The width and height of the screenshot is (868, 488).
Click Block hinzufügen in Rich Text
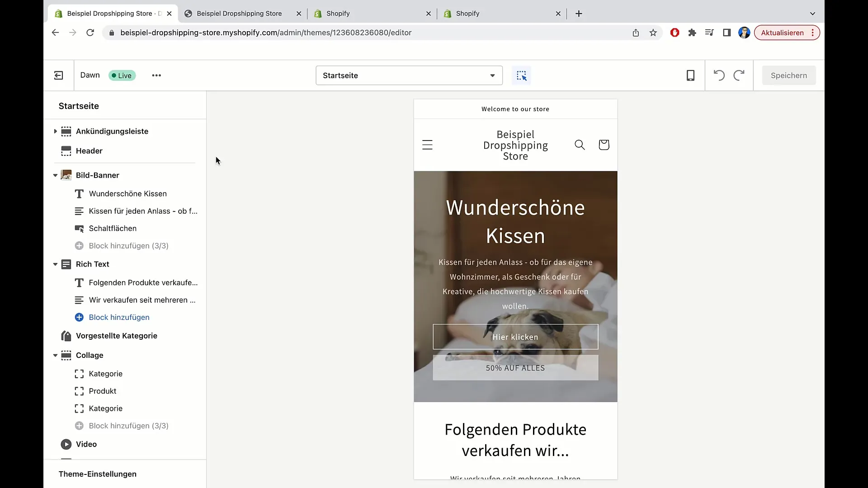click(118, 317)
